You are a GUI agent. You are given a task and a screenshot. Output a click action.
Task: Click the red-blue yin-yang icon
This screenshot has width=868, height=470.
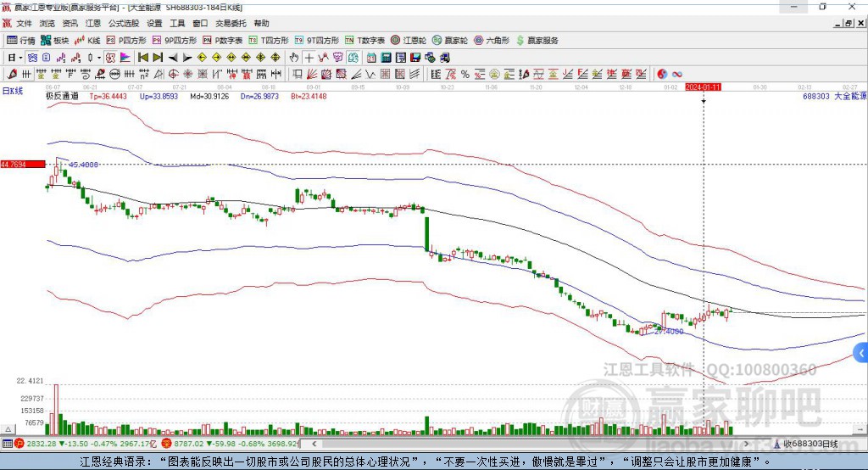[x=662, y=75]
